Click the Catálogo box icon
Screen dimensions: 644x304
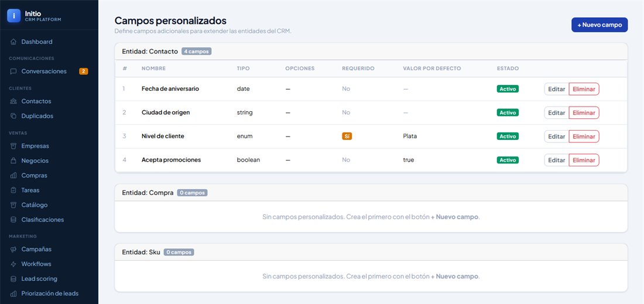(13, 205)
